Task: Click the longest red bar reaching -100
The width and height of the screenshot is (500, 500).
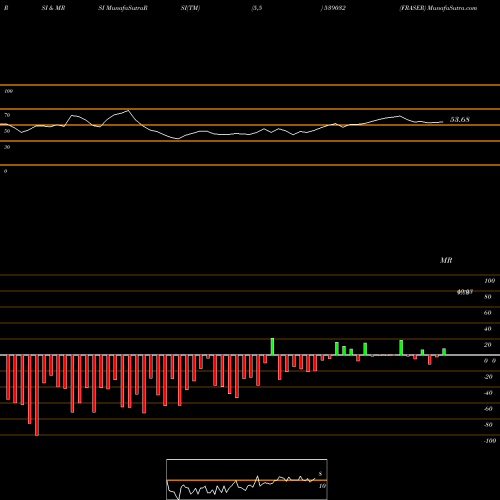Action: point(37,395)
